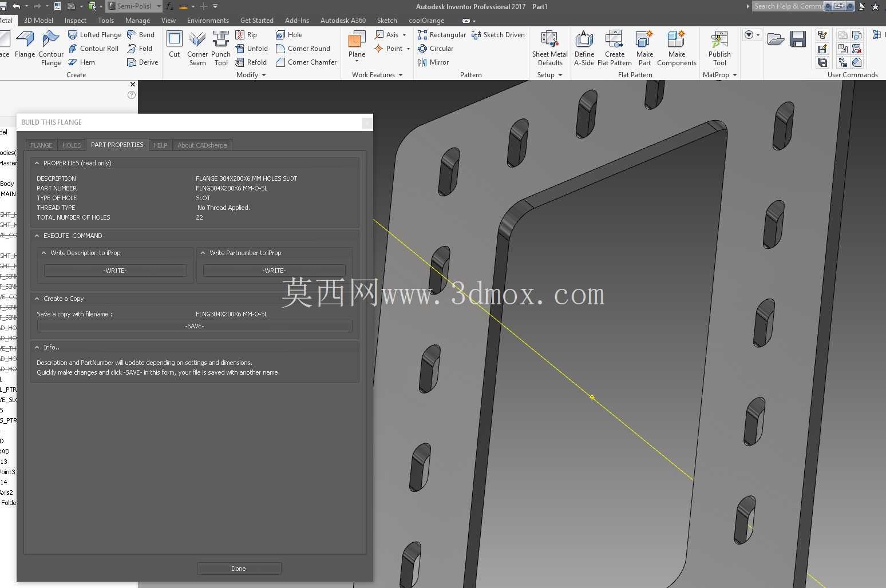Open the Inspect ribbon tab
This screenshot has height=588, width=886.
76,21
